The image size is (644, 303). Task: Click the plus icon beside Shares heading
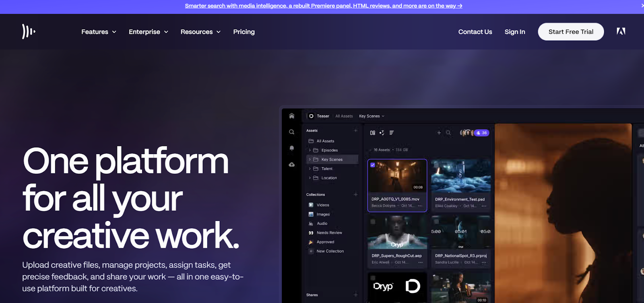(x=355, y=295)
